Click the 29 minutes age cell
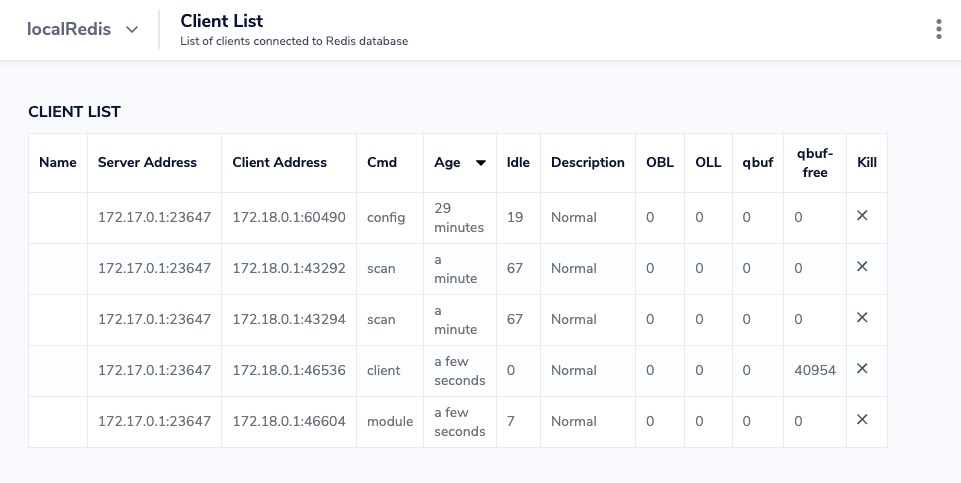Image resolution: width=961 pixels, height=483 pixels. point(459,217)
